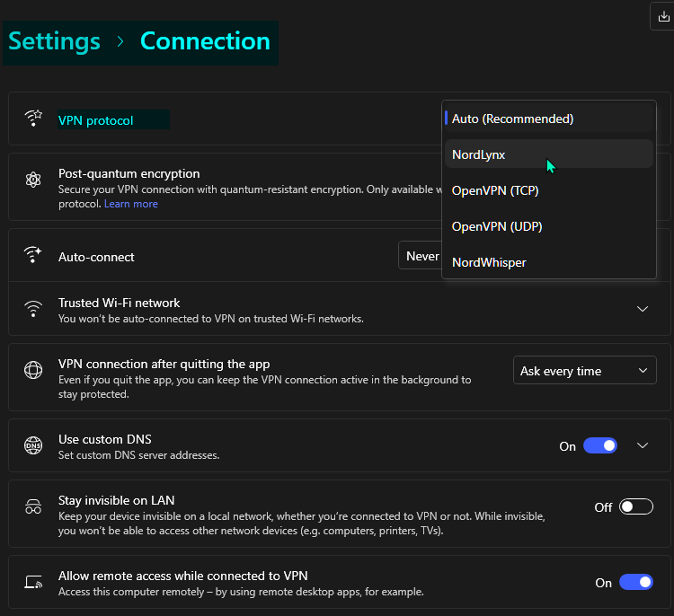Select Auto (Recommended) protocol option
Screen dimensions: 674x616
(x=549, y=119)
